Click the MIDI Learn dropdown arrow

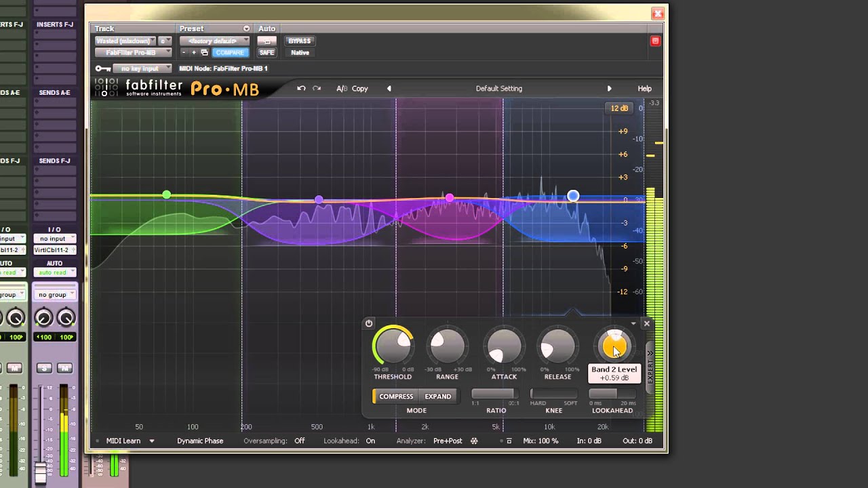pos(152,441)
